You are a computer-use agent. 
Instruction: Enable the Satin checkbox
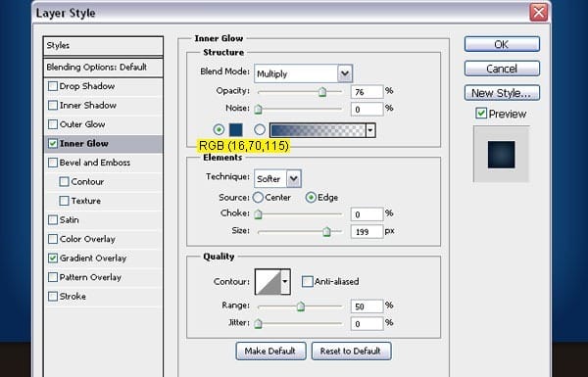(x=53, y=220)
